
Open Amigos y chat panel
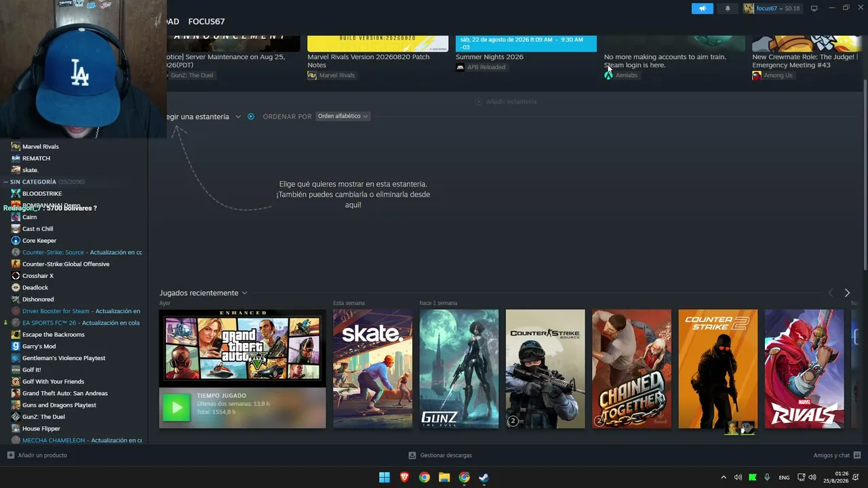(837, 455)
